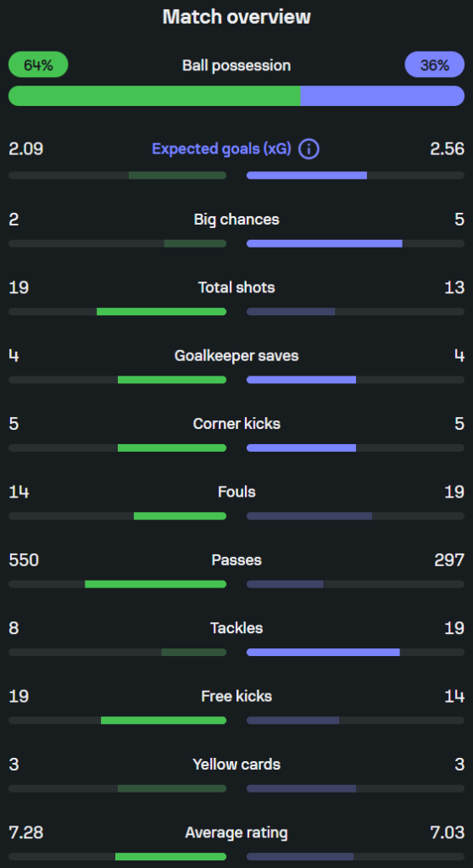Viewport: 473px width, 868px height.
Task: Click the Corner kicks stat label
Action: click(236, 424)
